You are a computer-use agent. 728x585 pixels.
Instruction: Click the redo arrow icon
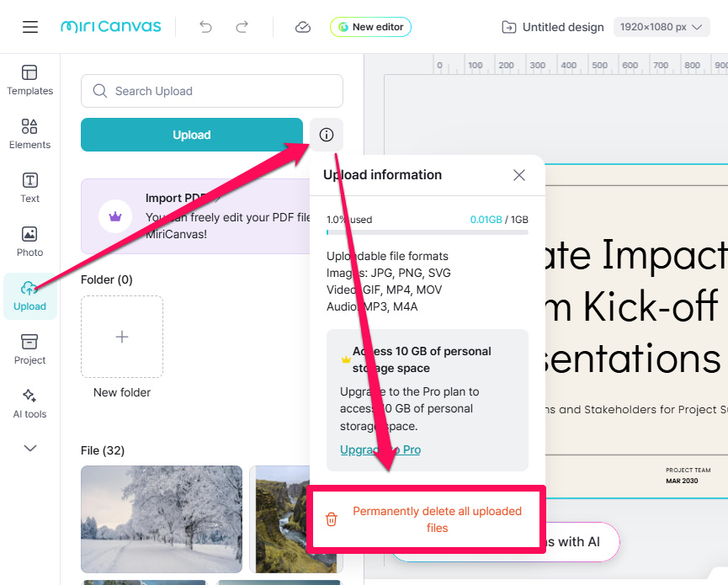pyautogui.click(x=242, y=27)
